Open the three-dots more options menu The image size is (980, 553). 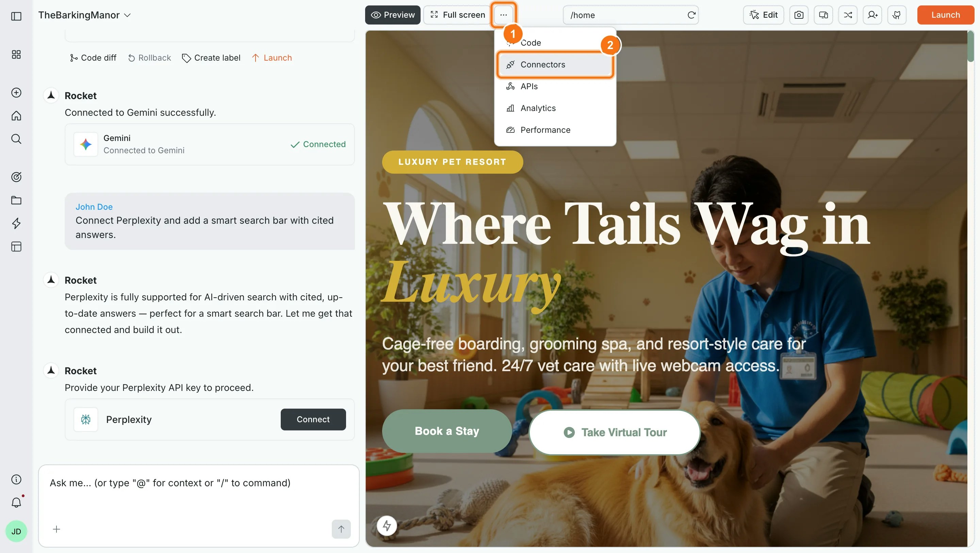click(503, 15)
